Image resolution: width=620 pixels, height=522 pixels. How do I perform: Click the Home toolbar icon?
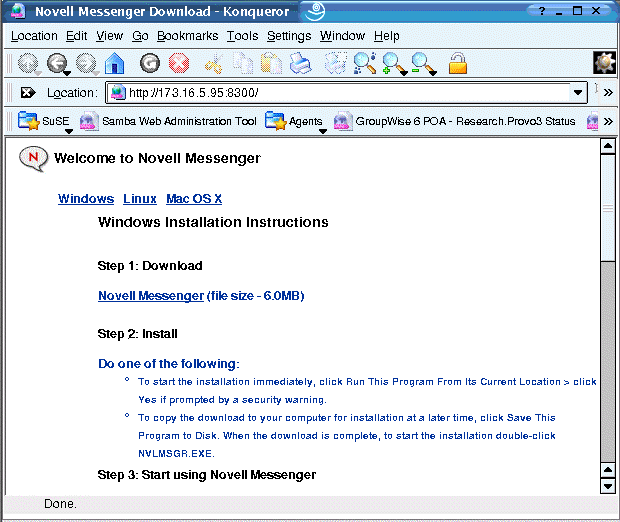114,64
